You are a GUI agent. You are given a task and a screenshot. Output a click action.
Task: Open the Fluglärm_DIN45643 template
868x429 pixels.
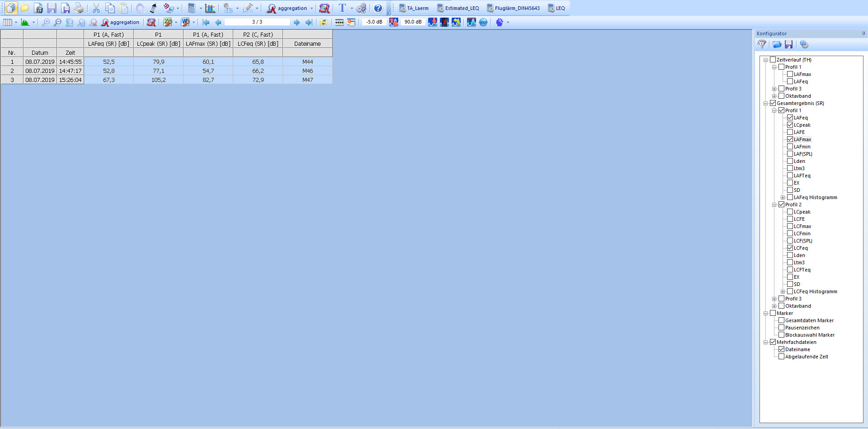tap(513, 8)
